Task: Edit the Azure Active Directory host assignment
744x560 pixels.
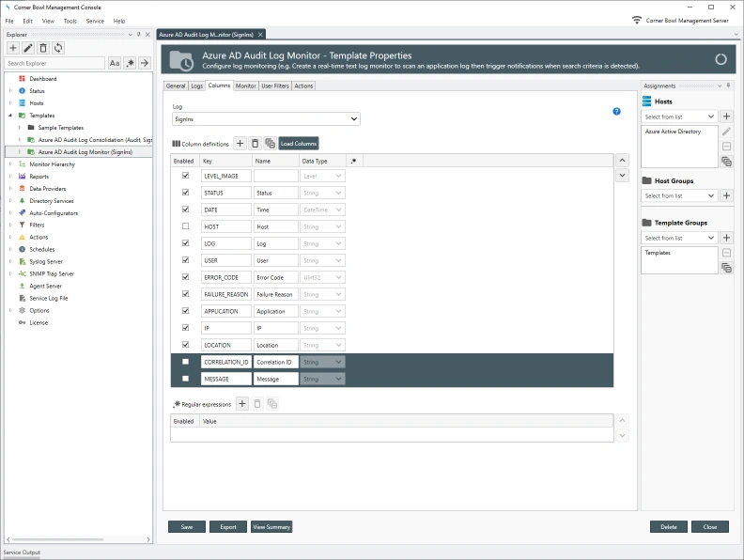Action: 726,132
